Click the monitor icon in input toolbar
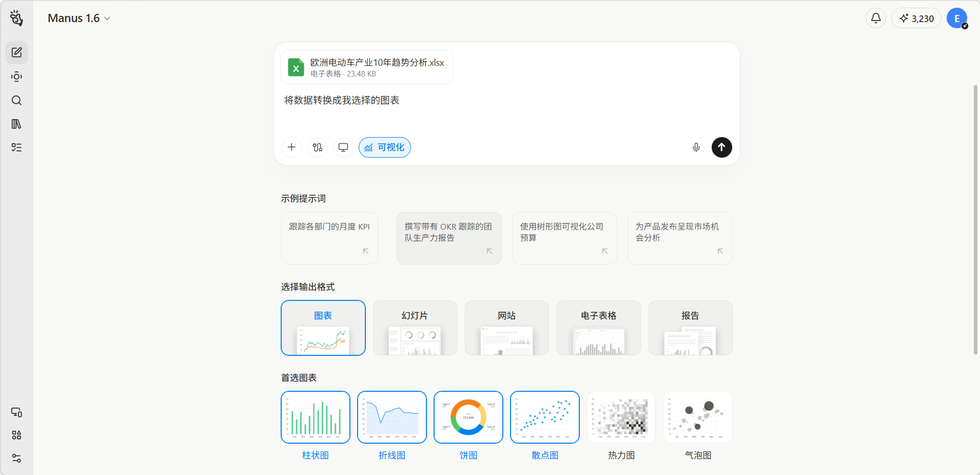This screenshot has width=980, height=475. click(x=343, y=147)
